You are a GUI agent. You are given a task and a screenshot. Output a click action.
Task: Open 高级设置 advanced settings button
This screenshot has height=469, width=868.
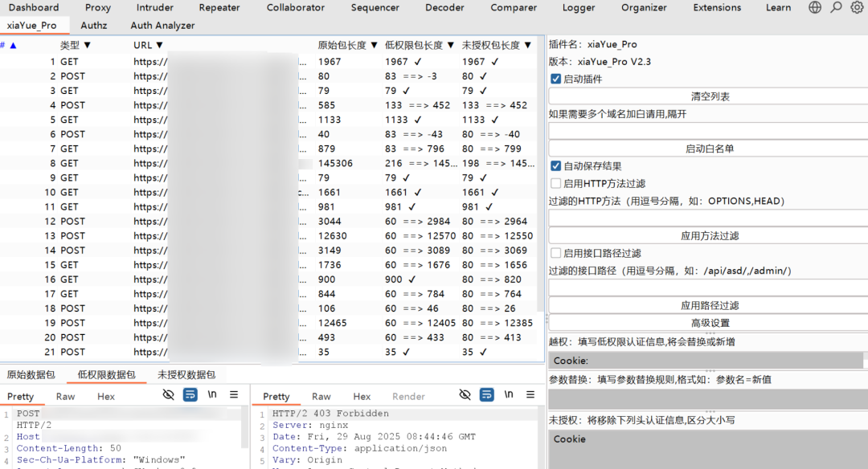click(x=708, y=323)
